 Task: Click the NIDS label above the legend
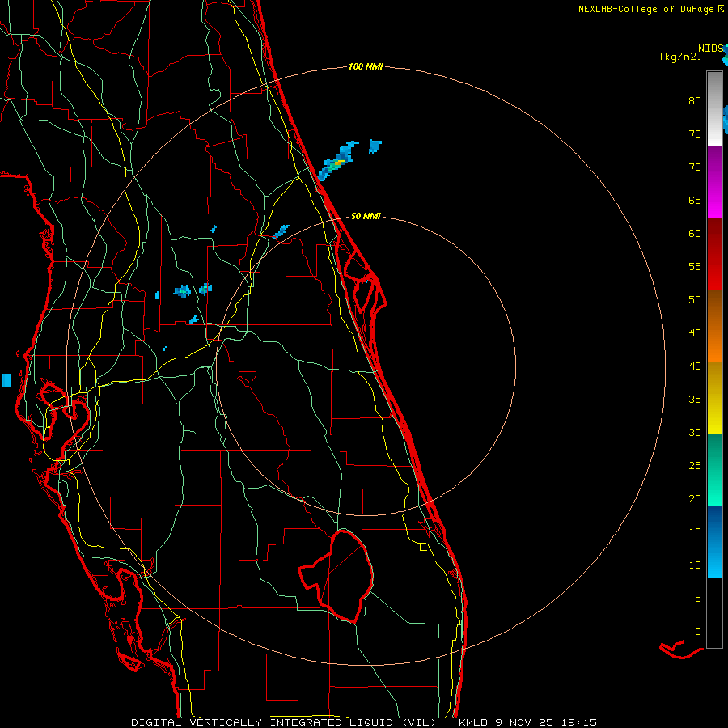710,49
